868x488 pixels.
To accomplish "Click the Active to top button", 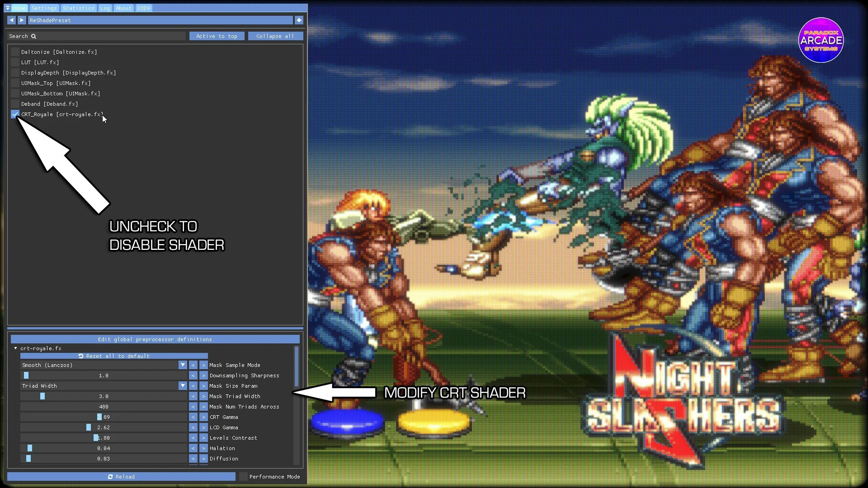I will (217, 36).
